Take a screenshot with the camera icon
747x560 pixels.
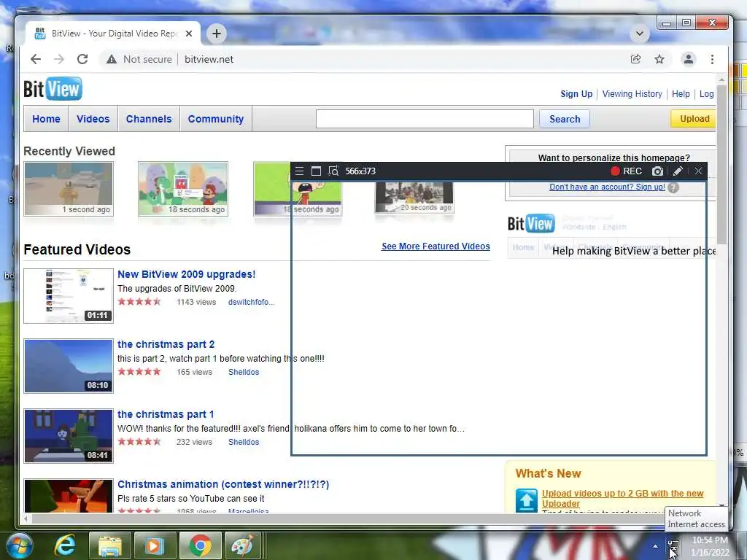coord(657,171)
